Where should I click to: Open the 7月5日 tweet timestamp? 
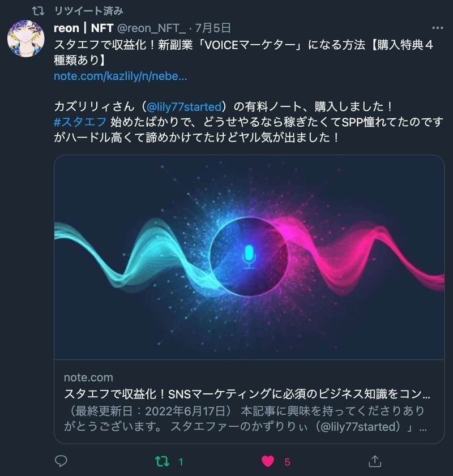click(213, 28)
